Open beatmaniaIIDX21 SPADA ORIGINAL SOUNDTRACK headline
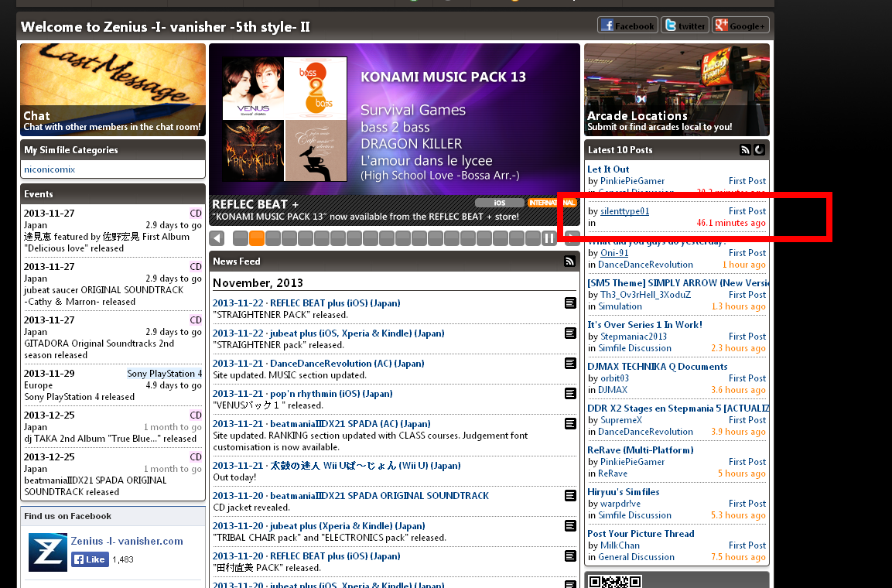The image size is (892, 588). 350,496
